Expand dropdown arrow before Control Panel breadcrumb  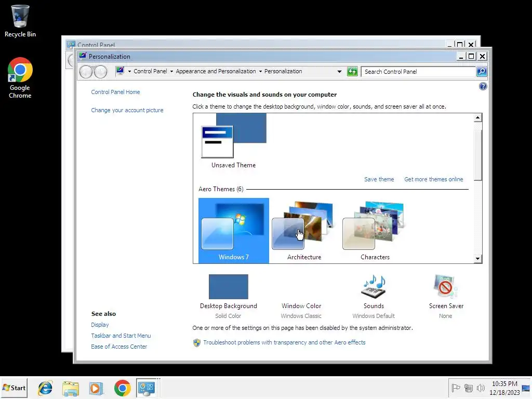pos(129,72)
